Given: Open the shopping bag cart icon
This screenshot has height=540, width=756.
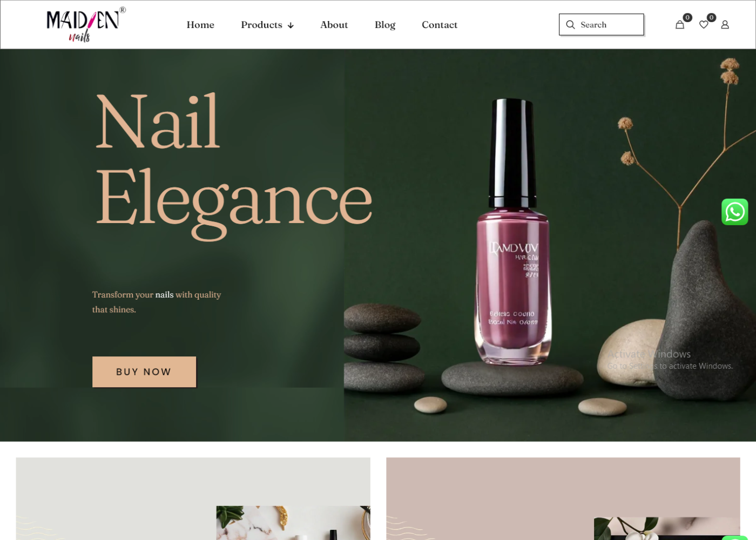Looking at the screenshot, I should (680, 25).
